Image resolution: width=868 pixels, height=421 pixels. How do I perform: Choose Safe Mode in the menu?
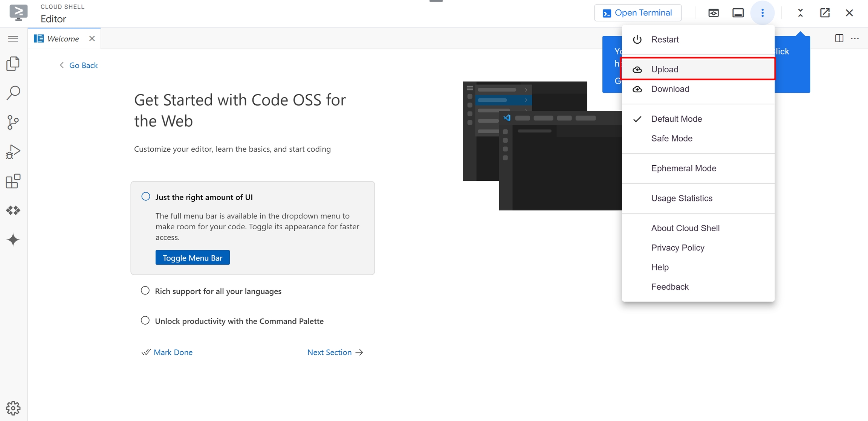pos(671,138)
